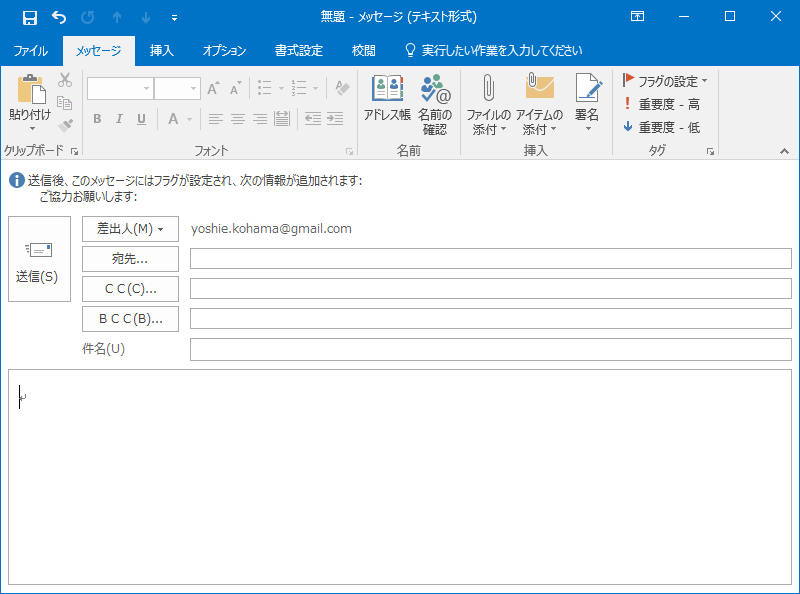Open the 貼り付け dropdown arrow
Viewport: 800px width, 594px height.
click(32, 128)
